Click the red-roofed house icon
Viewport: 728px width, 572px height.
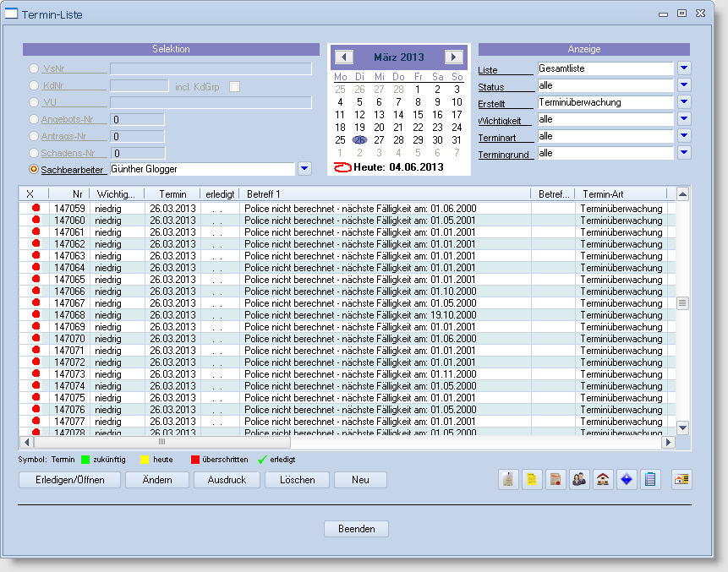click(x=603, y=480)
